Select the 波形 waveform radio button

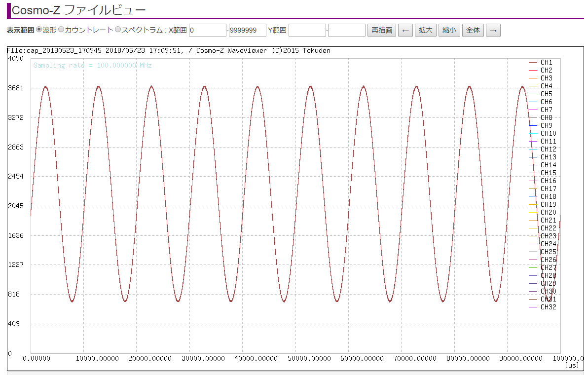pos(39,30)
